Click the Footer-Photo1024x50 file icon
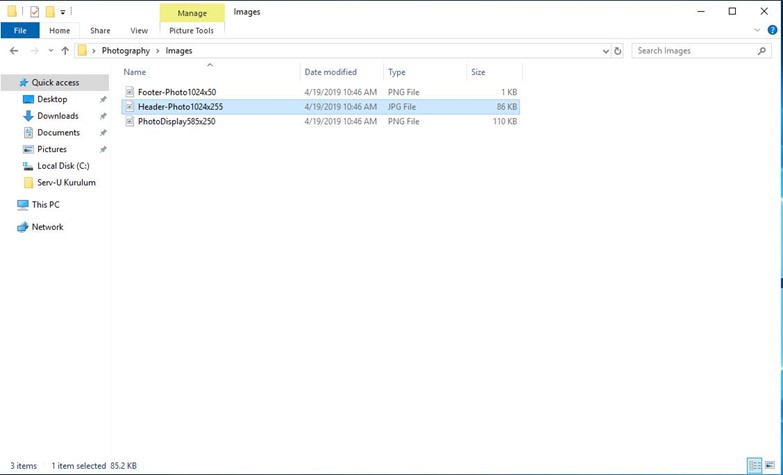Screen dimensions: 783x475 click(x=130, y=92)
